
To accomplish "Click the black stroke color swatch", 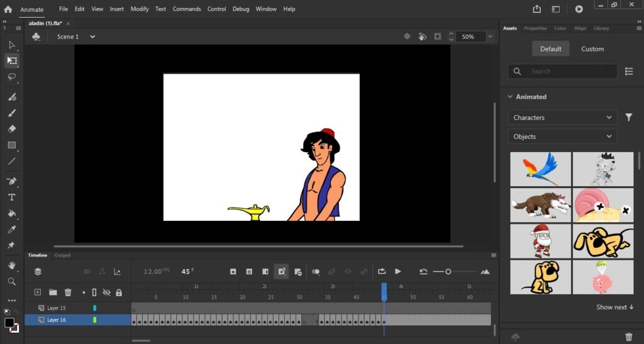I will pos(9,322).
